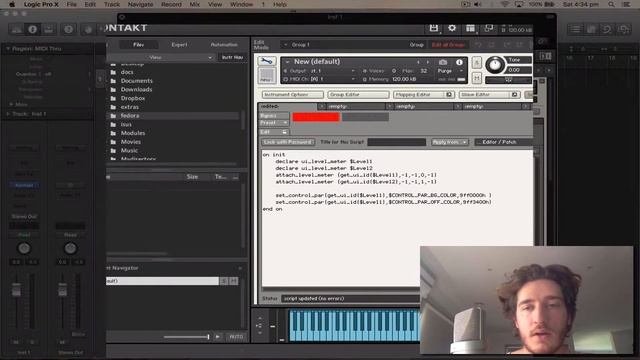Toggle Read automation on first Logic channel
This screenshot has height=360, width=640.
tap(24, 235)
